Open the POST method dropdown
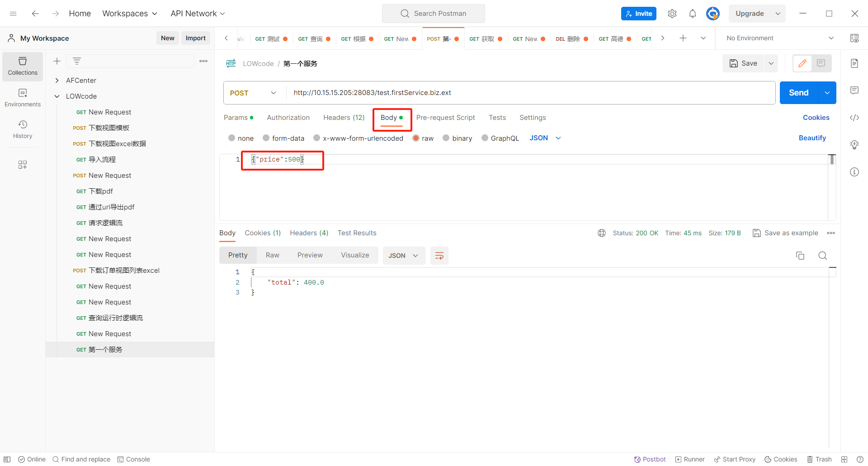Screen dimensions: 868x466 click(x=253, y=93)
